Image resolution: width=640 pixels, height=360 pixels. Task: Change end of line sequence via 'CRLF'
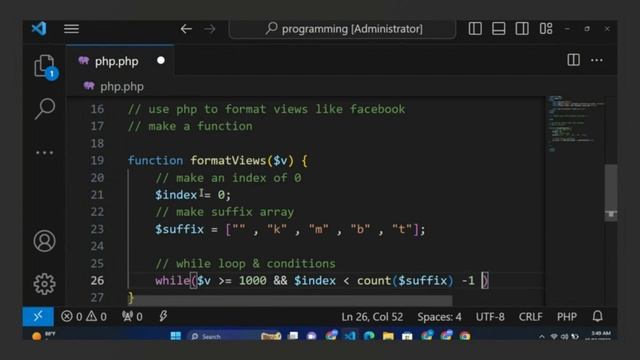coord(531,317)
